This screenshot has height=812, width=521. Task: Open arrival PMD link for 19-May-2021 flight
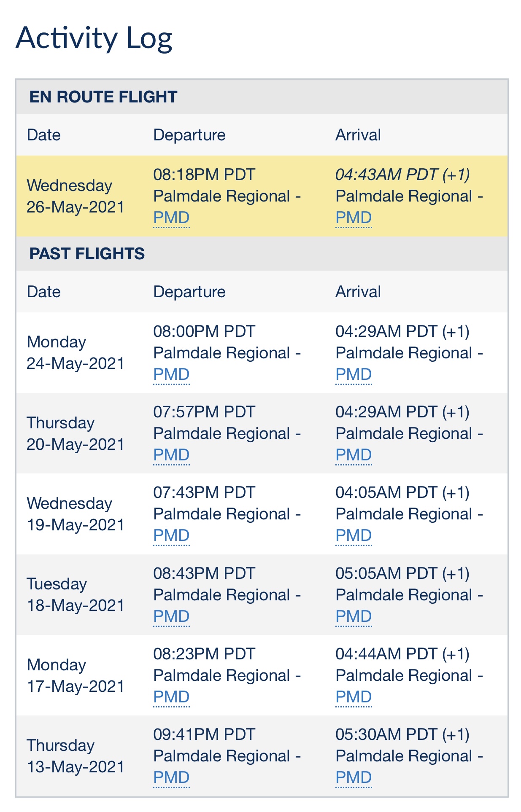coord(354,536)
